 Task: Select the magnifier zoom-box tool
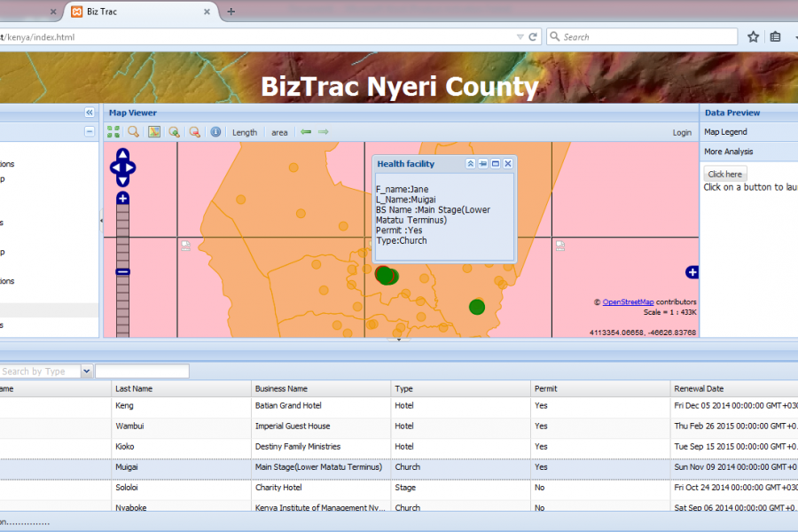click(x=133, y=132)
